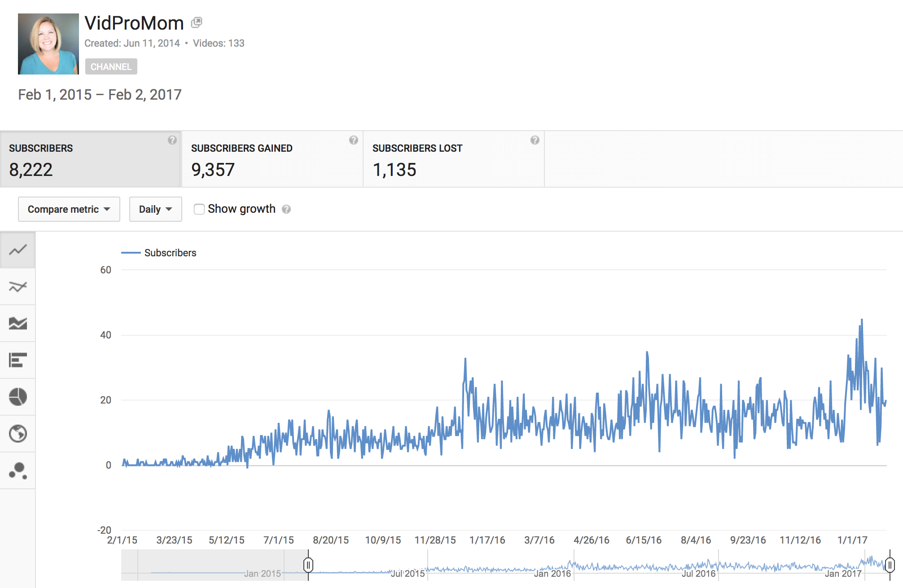Select the x-axis label 11/28/15

coord(435,540)
